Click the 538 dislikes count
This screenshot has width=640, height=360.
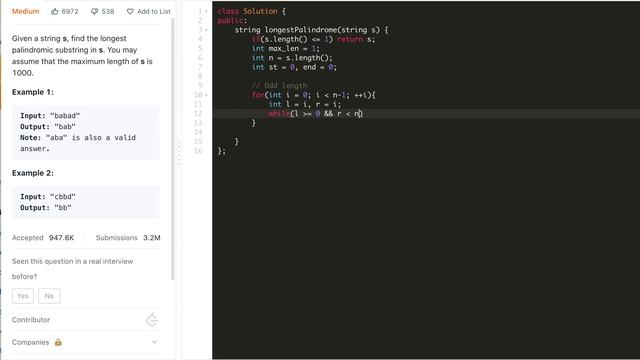(x=108, y=11)
